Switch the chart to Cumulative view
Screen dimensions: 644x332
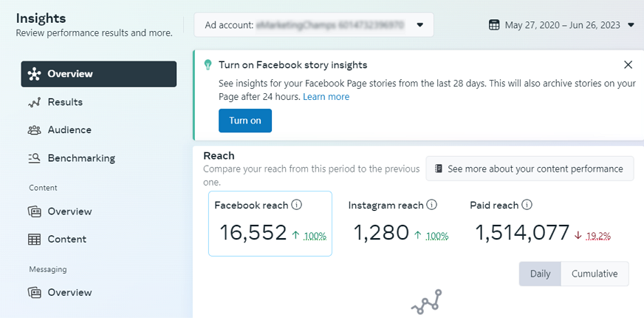click(595, 274)
